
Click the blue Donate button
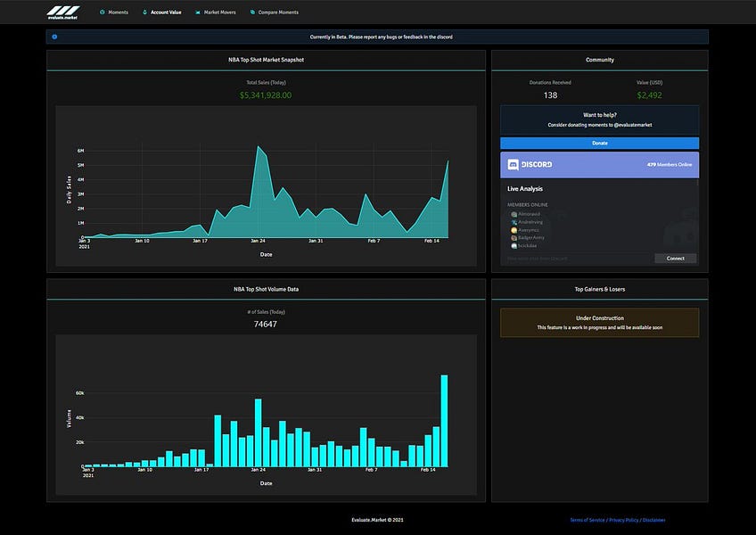(599, 143)
